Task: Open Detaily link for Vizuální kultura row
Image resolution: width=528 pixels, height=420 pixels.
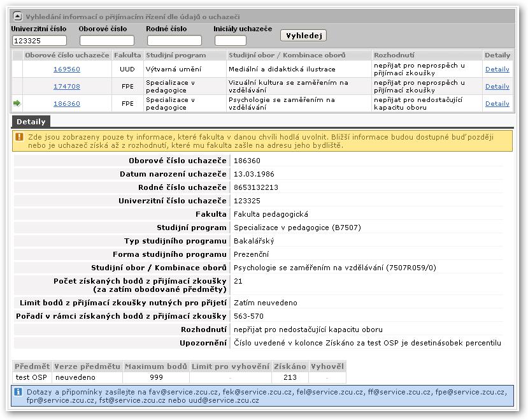Action: [497, 86]
